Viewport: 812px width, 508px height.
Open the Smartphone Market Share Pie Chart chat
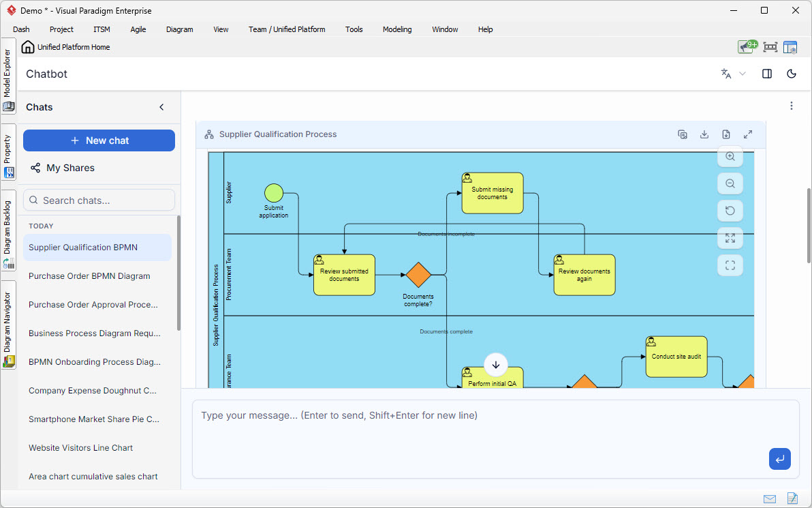pos(97,419)
